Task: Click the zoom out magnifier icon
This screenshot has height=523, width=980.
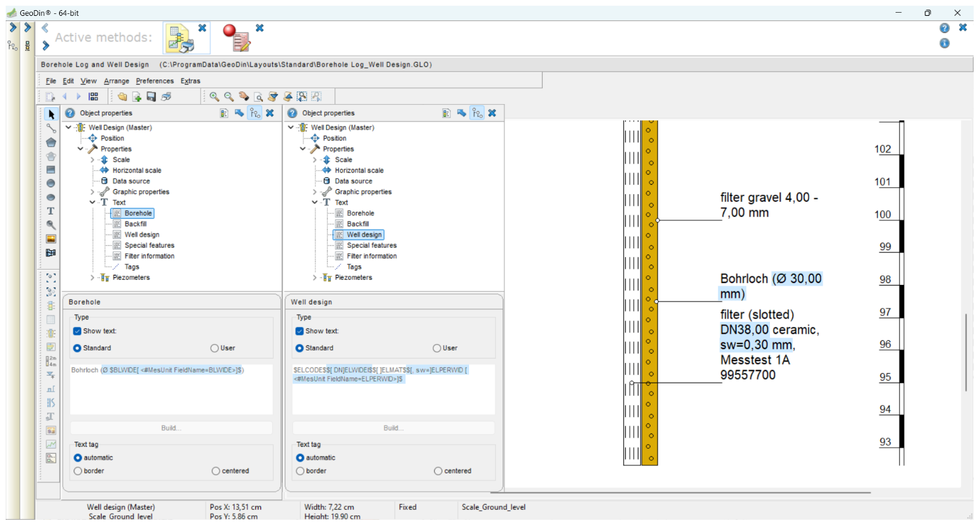Action: 228,96
